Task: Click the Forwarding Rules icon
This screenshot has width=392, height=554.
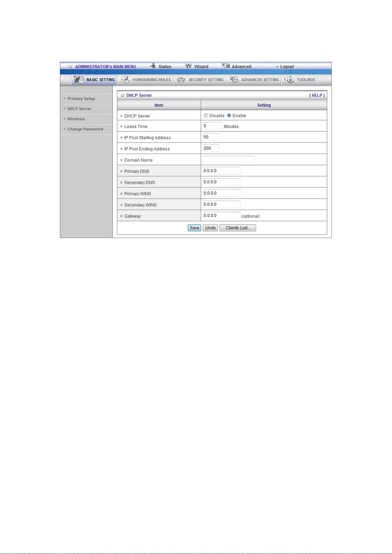Action: (x=125, y=80)
